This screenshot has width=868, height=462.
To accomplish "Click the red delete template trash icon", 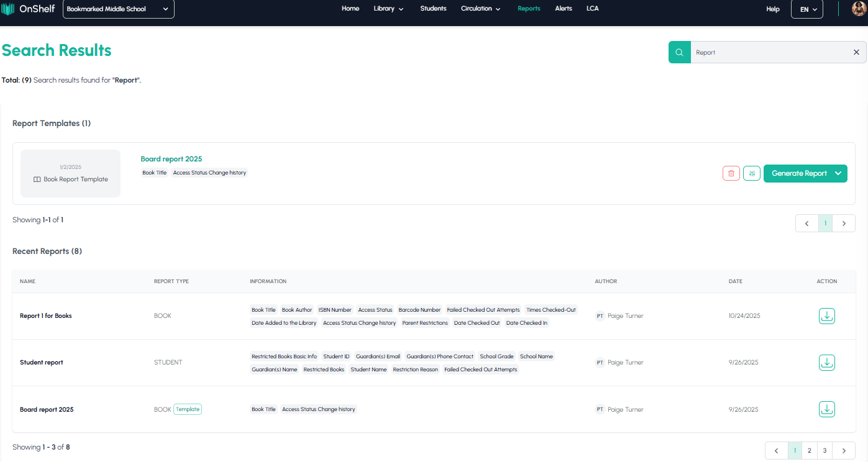I will pos(731,173).
